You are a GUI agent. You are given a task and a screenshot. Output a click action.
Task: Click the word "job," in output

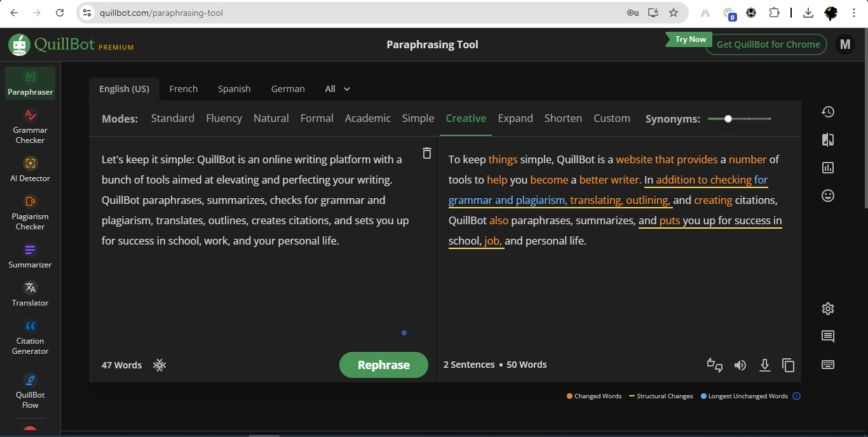point(493,241)
